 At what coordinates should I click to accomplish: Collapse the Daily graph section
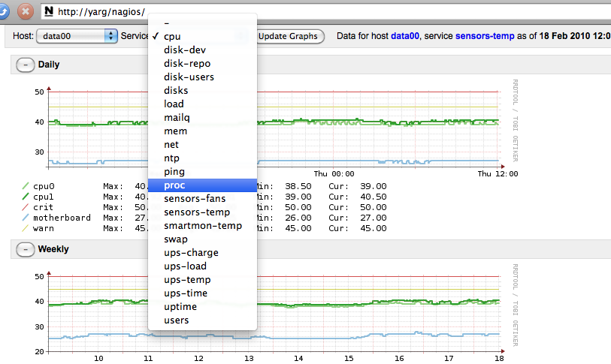point(26,65)
